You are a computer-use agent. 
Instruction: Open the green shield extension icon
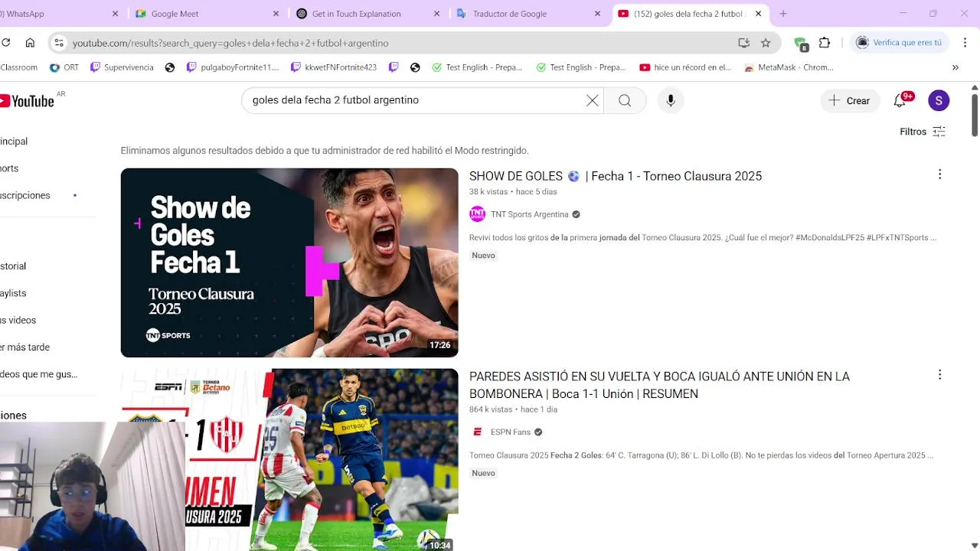coord(801,44)
